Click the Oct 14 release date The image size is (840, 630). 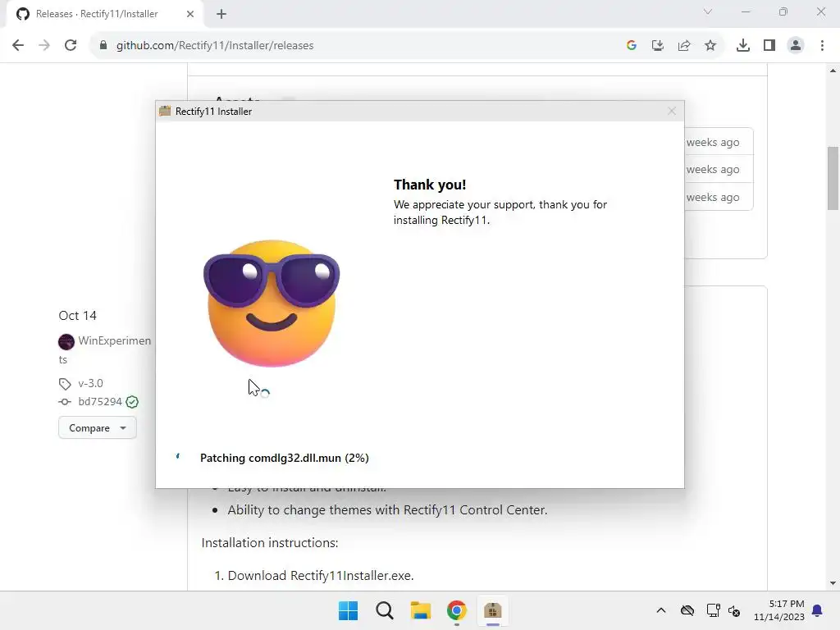(x=78, y=316)
